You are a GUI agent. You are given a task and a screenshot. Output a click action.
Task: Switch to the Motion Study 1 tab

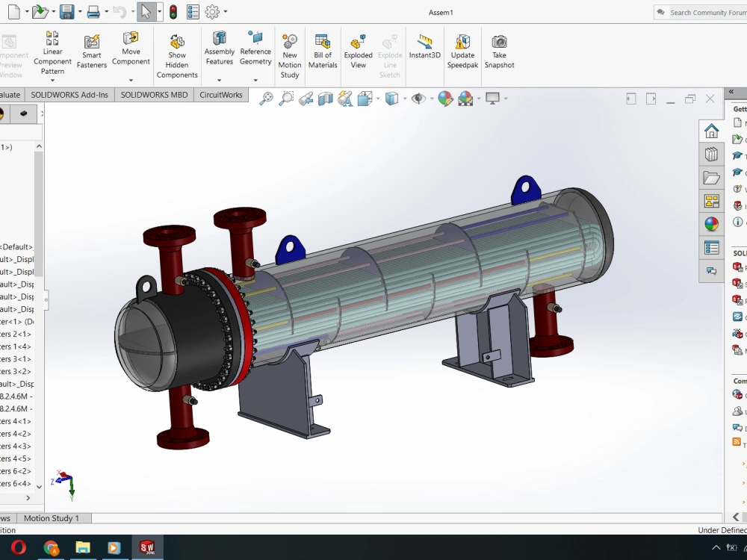(x=52, y=517)
